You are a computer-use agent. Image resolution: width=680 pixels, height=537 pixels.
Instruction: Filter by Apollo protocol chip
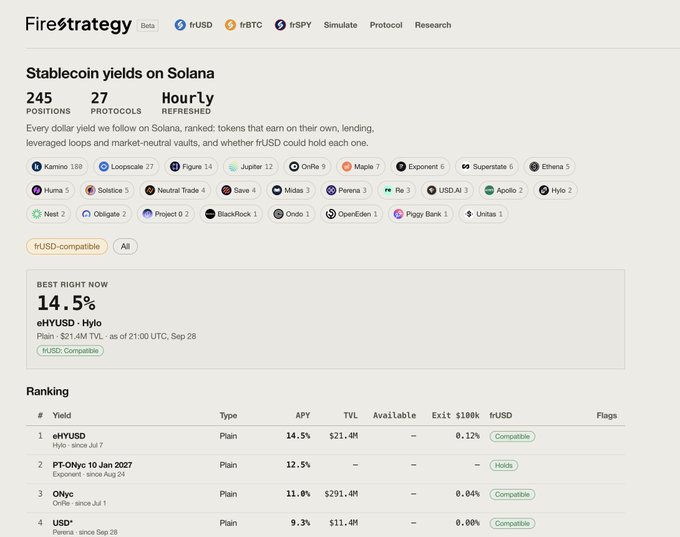click(x=503, y=190)
